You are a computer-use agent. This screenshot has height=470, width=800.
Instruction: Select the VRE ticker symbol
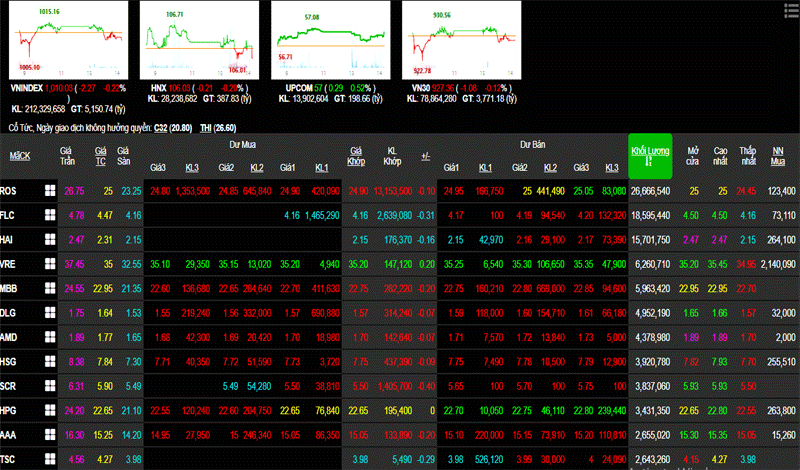8,264
